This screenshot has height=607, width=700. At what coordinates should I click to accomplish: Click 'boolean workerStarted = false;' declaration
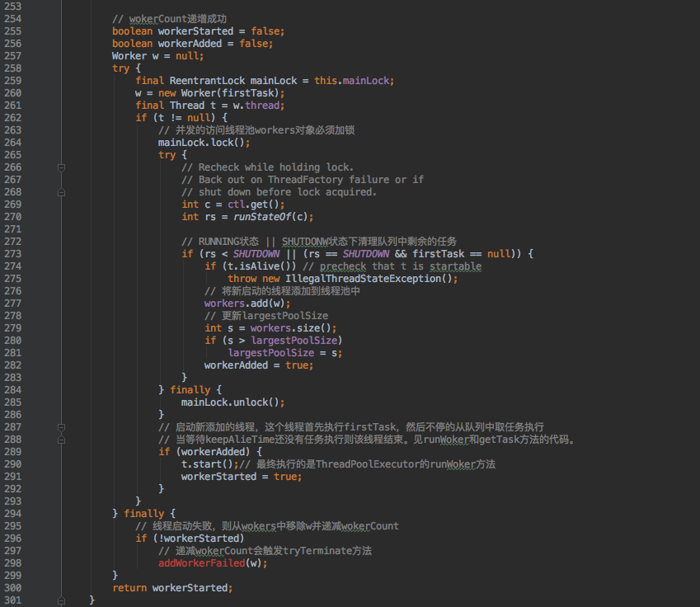[x=198, y=31]
